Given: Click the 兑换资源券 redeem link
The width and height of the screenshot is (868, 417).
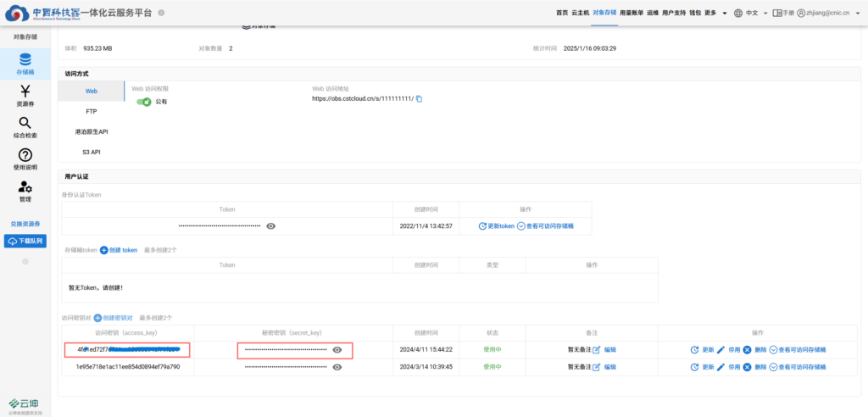Looking at the screenshot, I should 25,224.
